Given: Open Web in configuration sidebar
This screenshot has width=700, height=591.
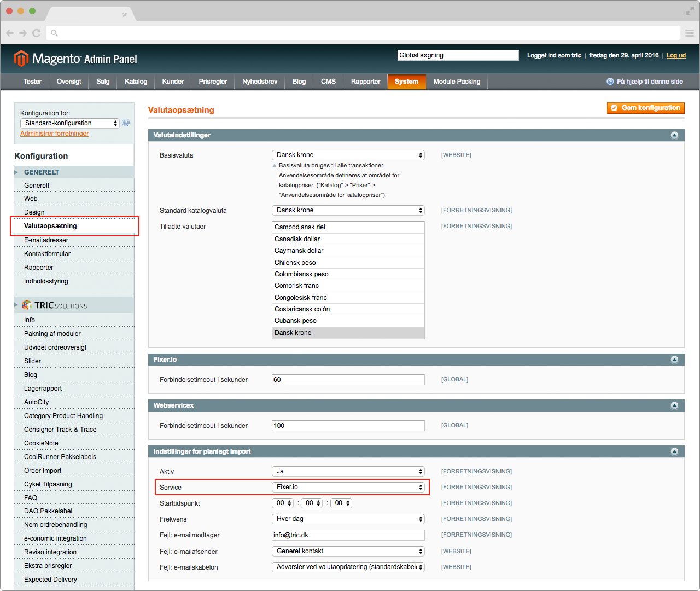Looking at the screenshot, I should (x=31, y=199).
